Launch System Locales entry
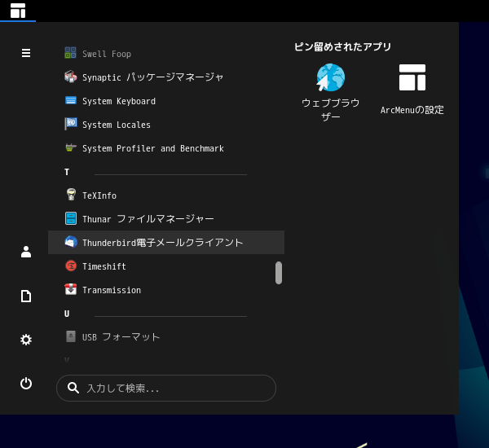This screenshot has width=489, height=448. pos(166,125)
